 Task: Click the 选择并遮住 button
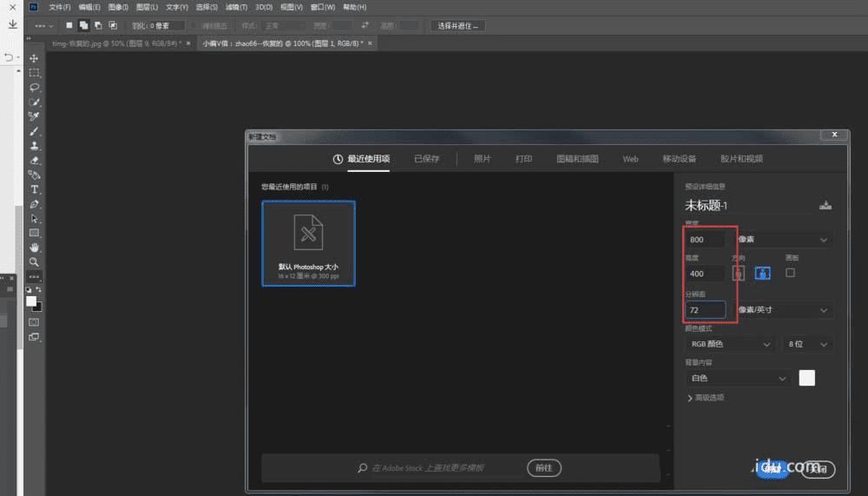[457, 25]
